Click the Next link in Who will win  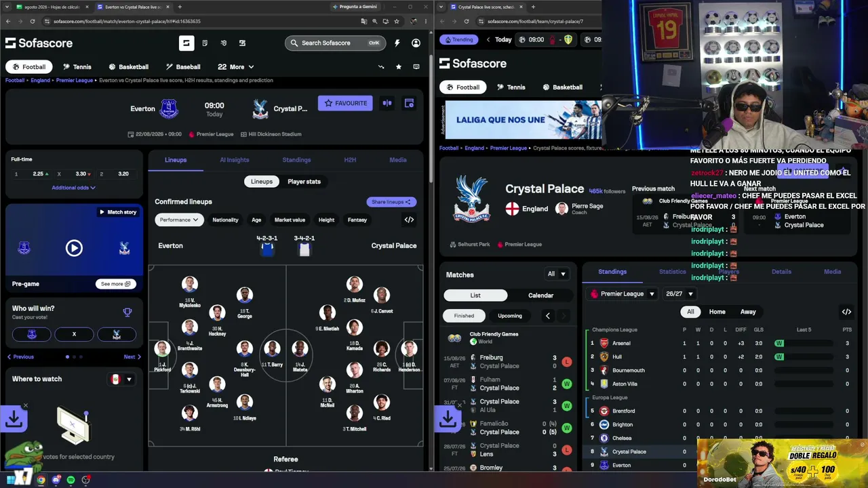point(132,357)
